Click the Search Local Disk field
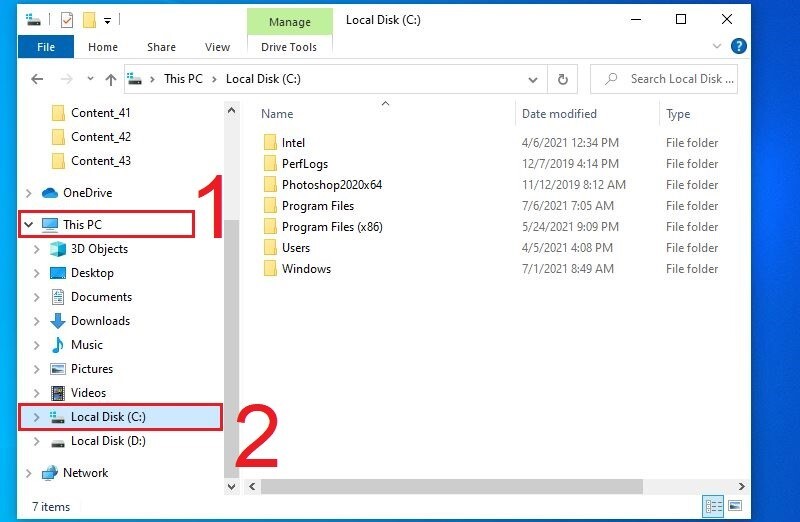The image size is (800, 522). tap(664, 79)
